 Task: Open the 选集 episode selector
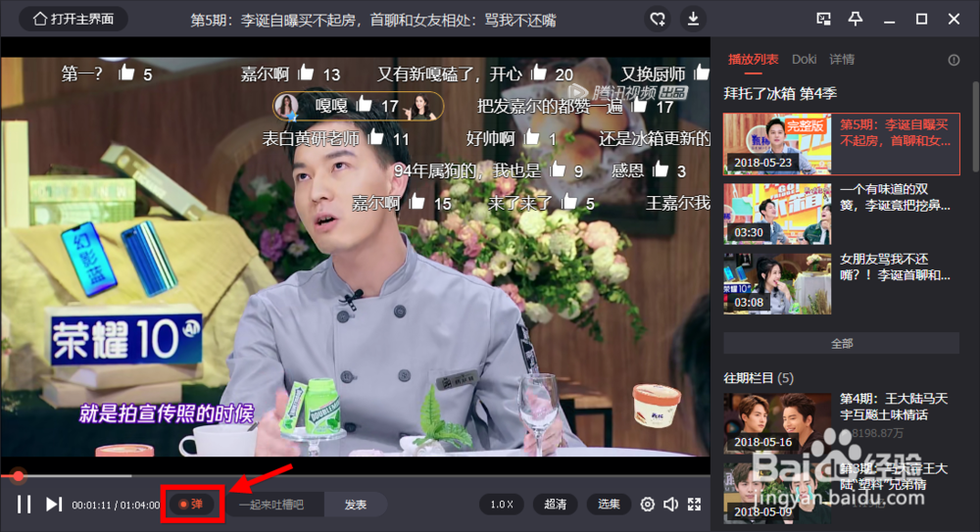[x=609, y=504]
